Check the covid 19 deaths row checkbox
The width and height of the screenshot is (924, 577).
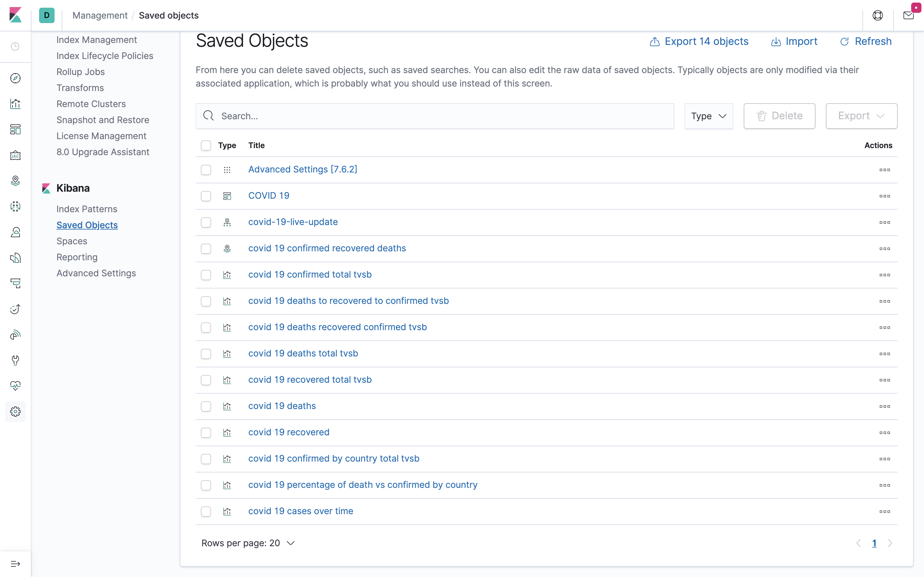coord(206,406)
